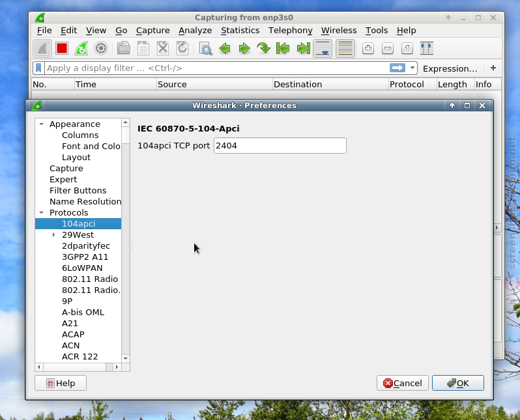Open the Edit menu
The width and height of the screenshot is (520, 420).
tap(68, 31)
